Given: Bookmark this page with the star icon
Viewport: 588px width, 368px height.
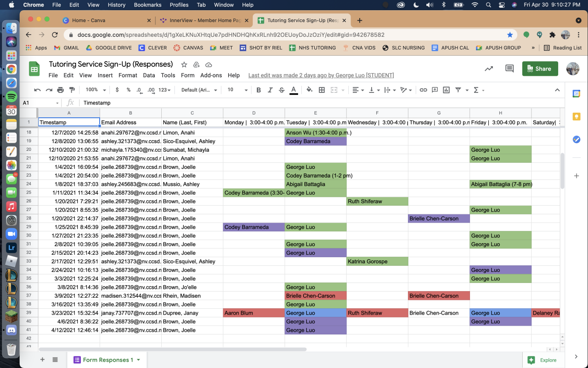Looking at the screenshot, I should coord(510,34).
